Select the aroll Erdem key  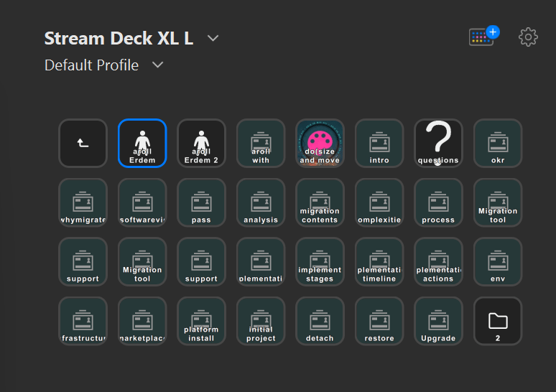[x=142, y=143]
